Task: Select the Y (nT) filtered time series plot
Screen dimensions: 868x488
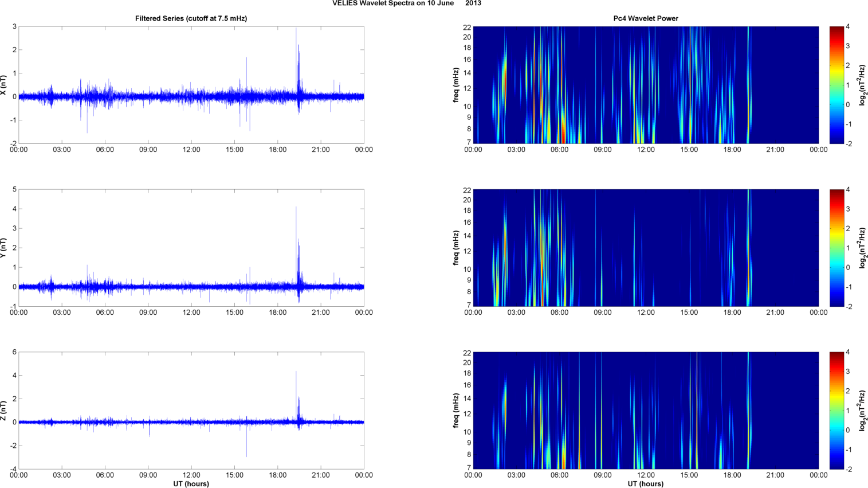Action: (x=191, y=248)
